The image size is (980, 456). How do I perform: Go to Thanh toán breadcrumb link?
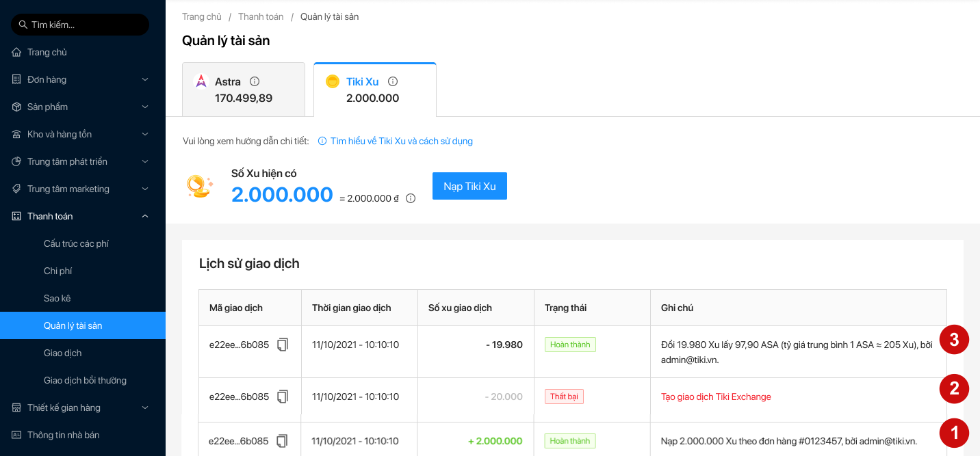pyautogui.click(x=261, y=16)
